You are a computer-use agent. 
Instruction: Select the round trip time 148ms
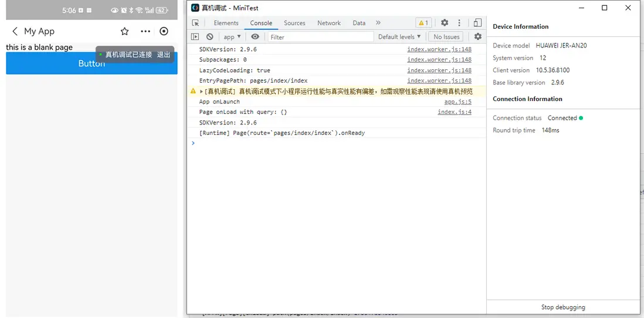coord(550,130)
